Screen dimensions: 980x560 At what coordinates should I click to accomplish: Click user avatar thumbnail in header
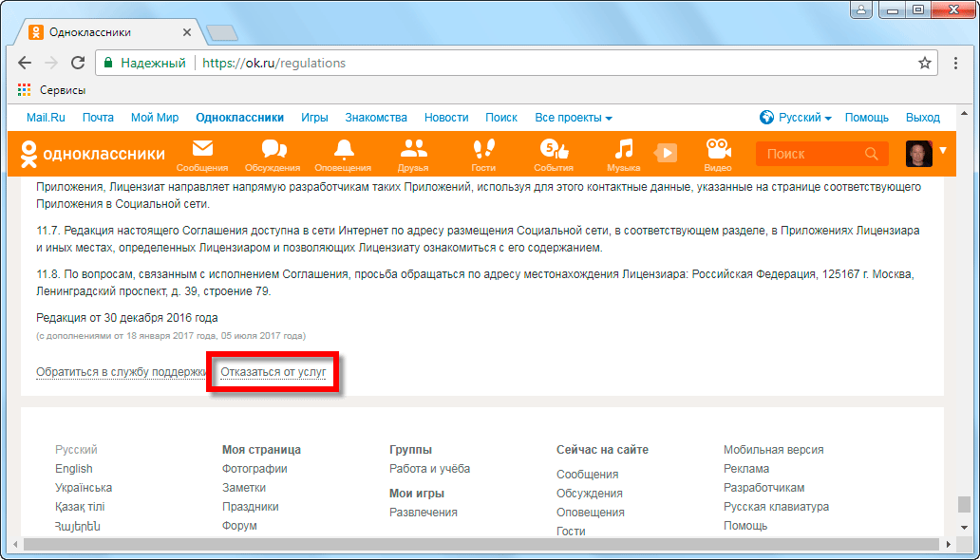tap(918, 154)
